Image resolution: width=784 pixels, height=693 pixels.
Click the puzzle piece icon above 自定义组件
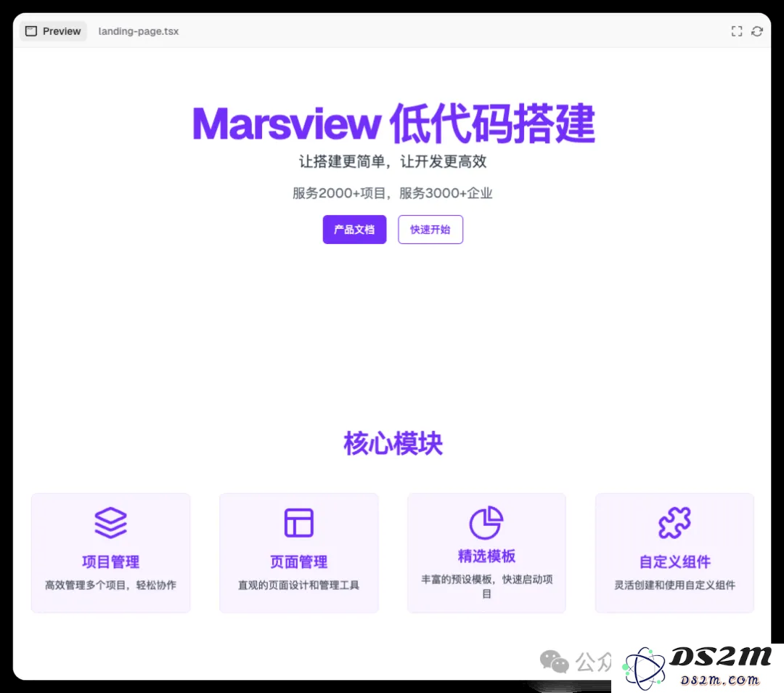[674, 523]
